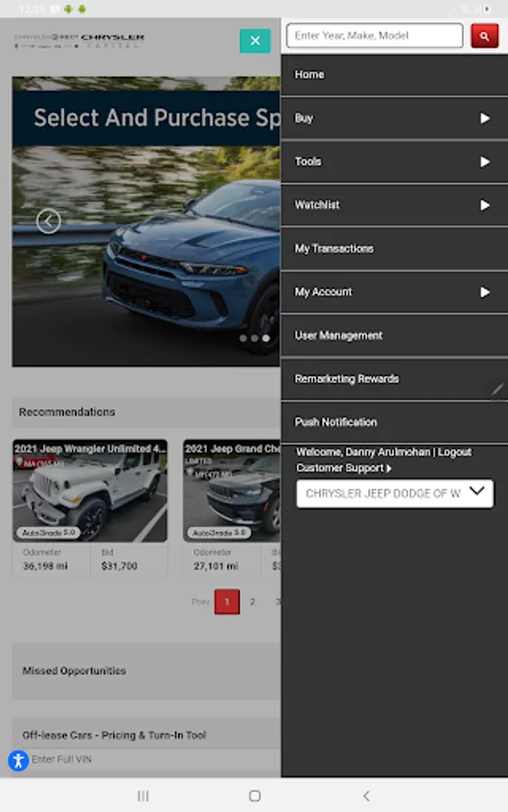This screenshot has height=812, width=508.
Task: Click Welcome, Danny Arulmohan text
Action: 363,452
